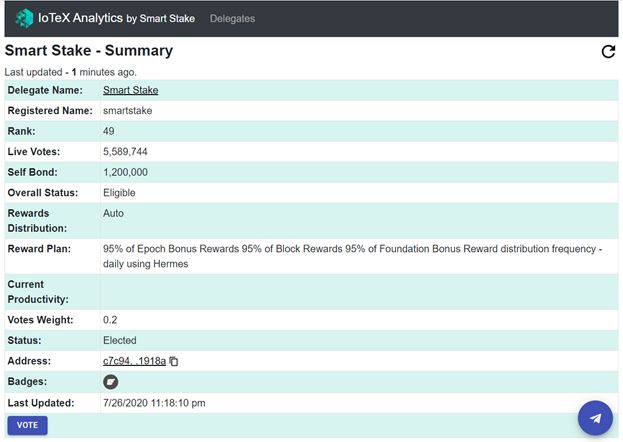Click the Last Updated row label
The width and height of the screenshot is (623, 442).
(41, 403)
